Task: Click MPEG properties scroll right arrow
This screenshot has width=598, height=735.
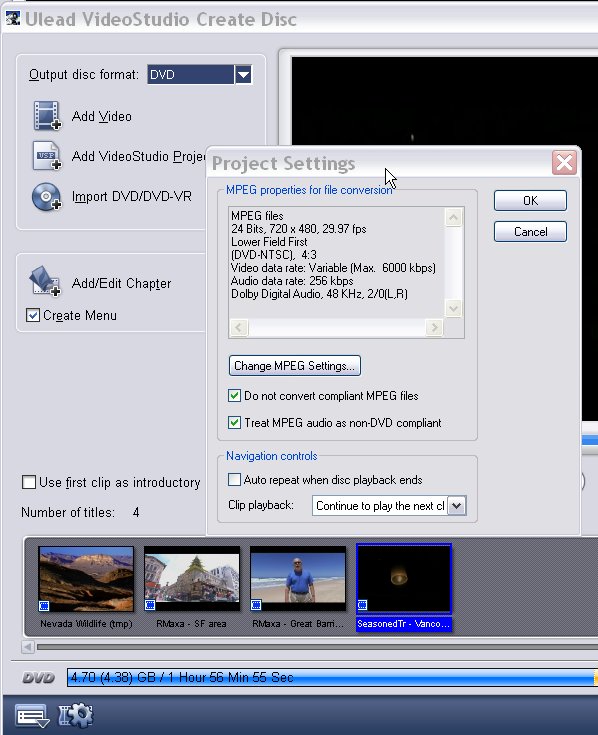Action: [x=434, y=327]
